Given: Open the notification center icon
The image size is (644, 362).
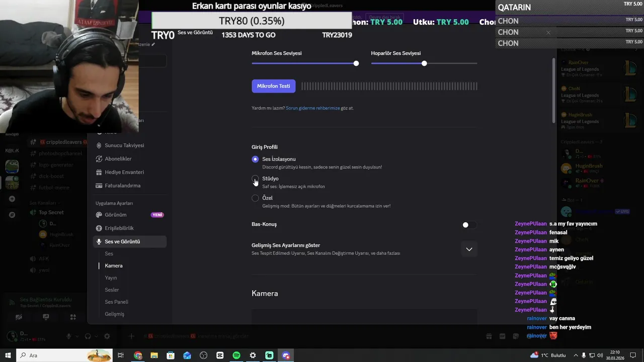Looking at the screenshot, I should (633, 355).
